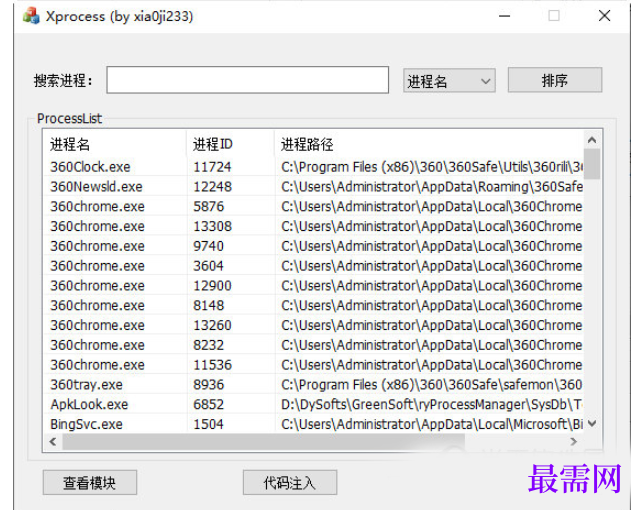Select the 360Newsld.exe process row
640x510 pixels.
point(313,186)
